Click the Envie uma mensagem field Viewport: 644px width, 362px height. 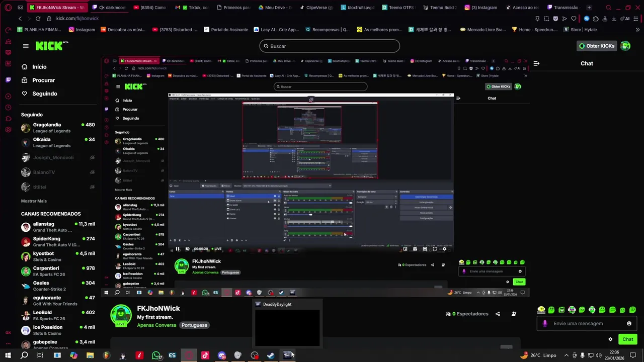[x=586, y=323]
